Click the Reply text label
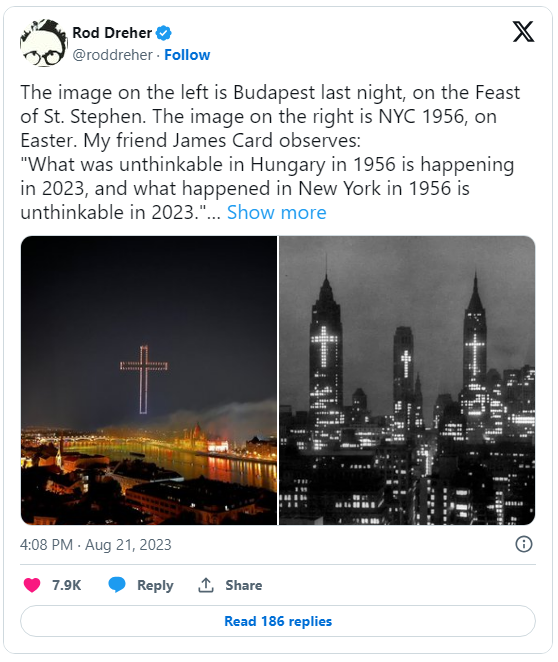The image size is (558, 662). (x=155, y=586)
